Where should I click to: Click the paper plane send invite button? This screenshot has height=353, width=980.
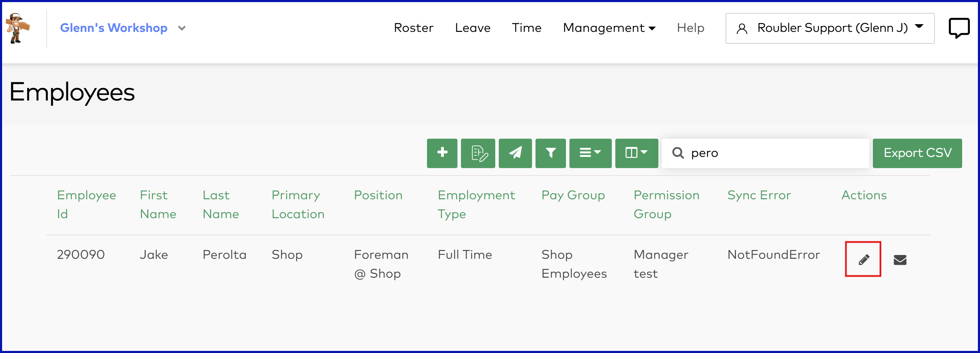(515, 153)
